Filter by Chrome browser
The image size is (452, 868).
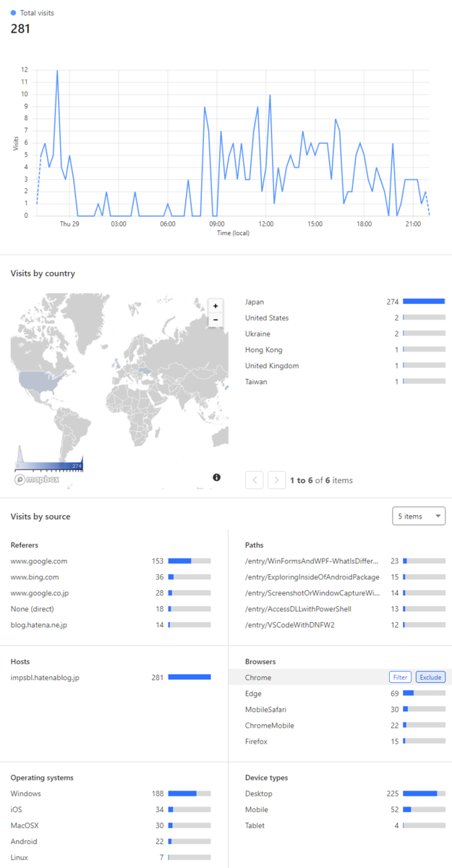[x=400, y=678]
